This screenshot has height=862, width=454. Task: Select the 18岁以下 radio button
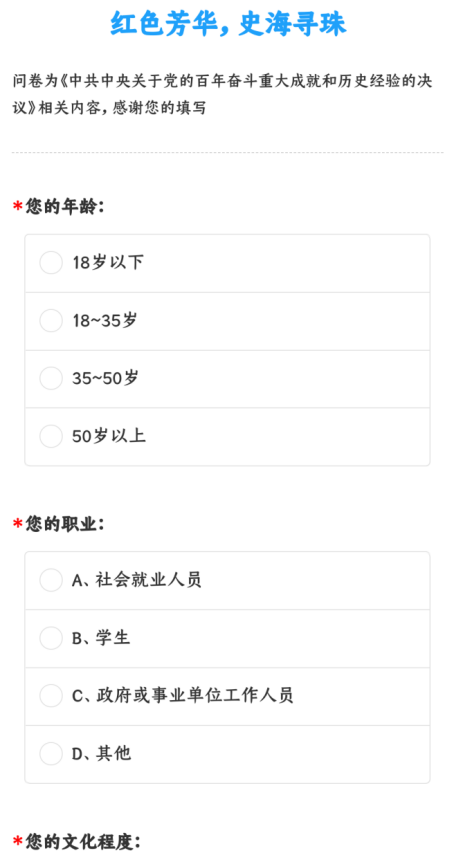click(51, 263)
